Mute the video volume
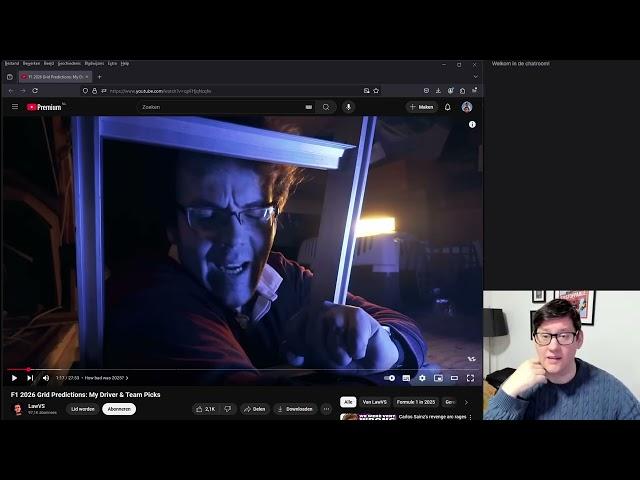This screenshot has width=640, height=480. (45, 378)
